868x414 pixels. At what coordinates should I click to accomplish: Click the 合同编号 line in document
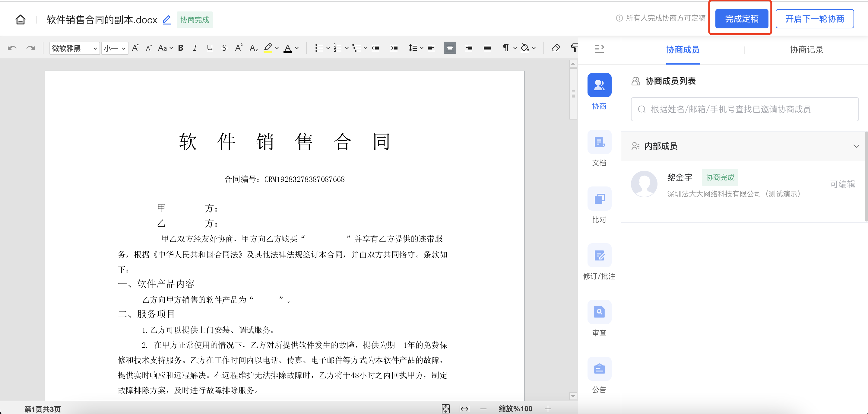pos(285,179)
